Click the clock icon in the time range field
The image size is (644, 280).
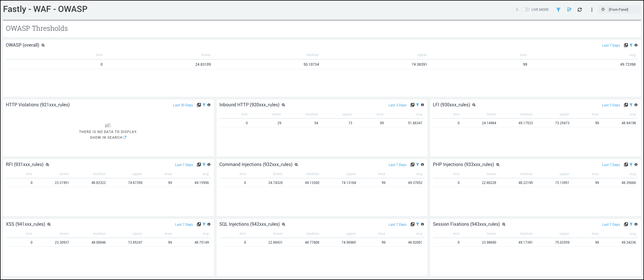(x=603, y=9)
